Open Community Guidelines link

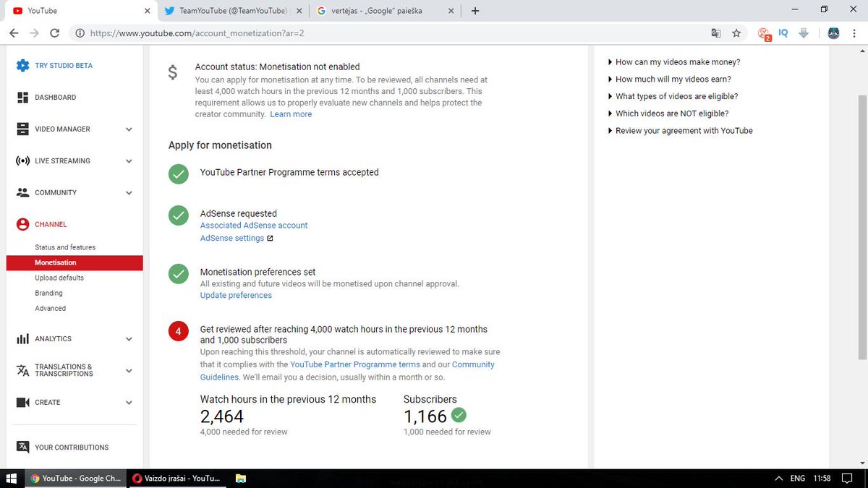tap(347, 371)
